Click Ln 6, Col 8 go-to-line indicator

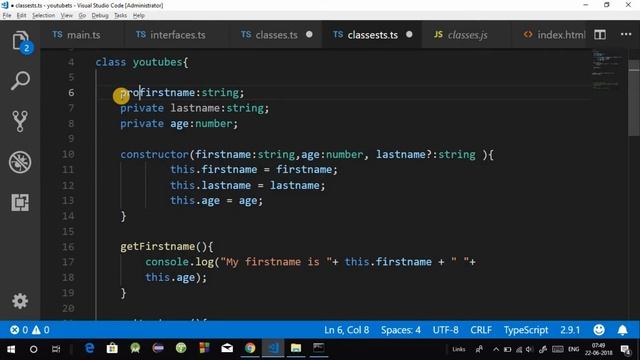tap(347, 330)
